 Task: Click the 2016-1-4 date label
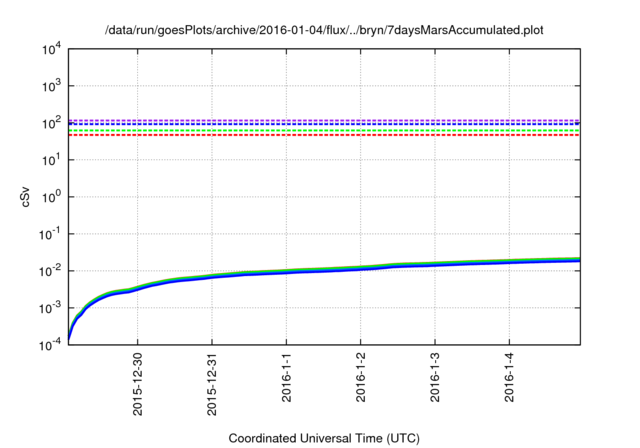click(x=509, y=377)
